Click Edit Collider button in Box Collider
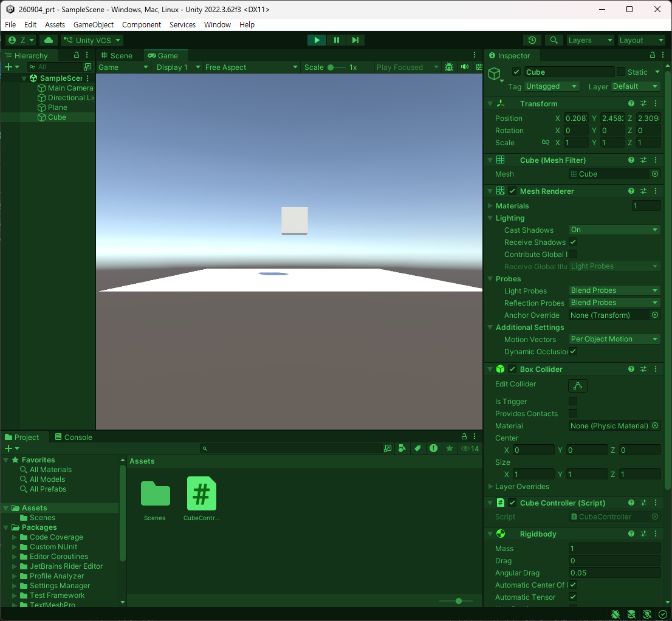The width and height of the screenshot is (672, 621). coord(578,386)
